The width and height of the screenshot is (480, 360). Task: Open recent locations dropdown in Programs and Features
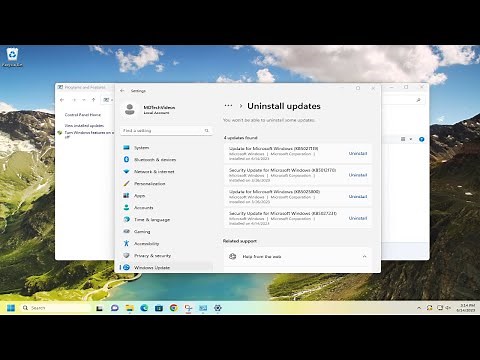pyautogui.click(x=84, y=100)
